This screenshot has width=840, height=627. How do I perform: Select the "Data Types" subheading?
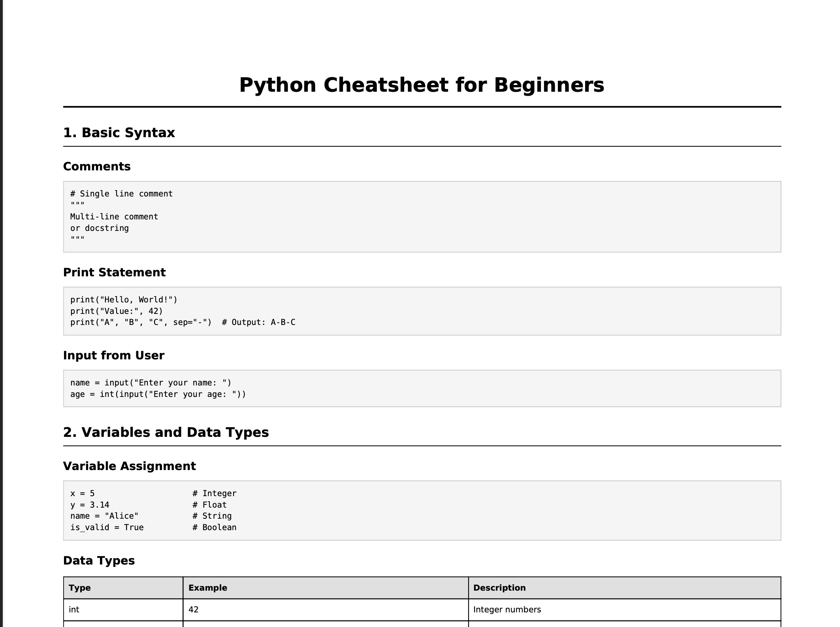tap(99, 561)
